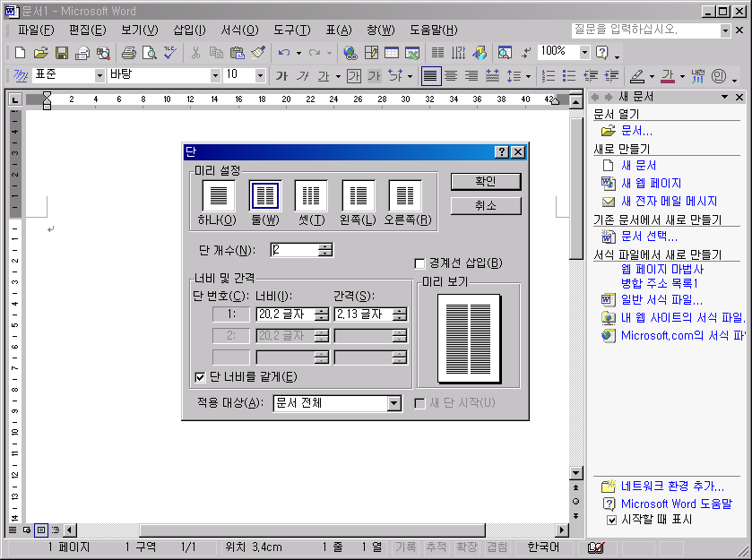Select the 둘(W) two-column preset icon
Image resolution: width=752 pixels, height=560 pixels.
coord(265,195)
